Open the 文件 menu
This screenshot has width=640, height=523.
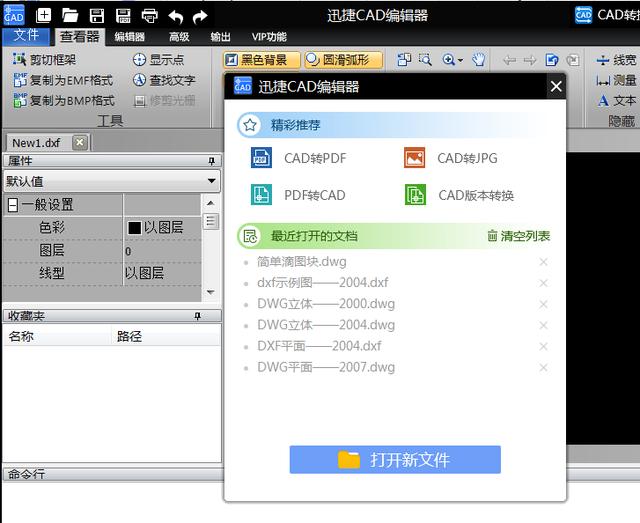click(x=26, y=36)
